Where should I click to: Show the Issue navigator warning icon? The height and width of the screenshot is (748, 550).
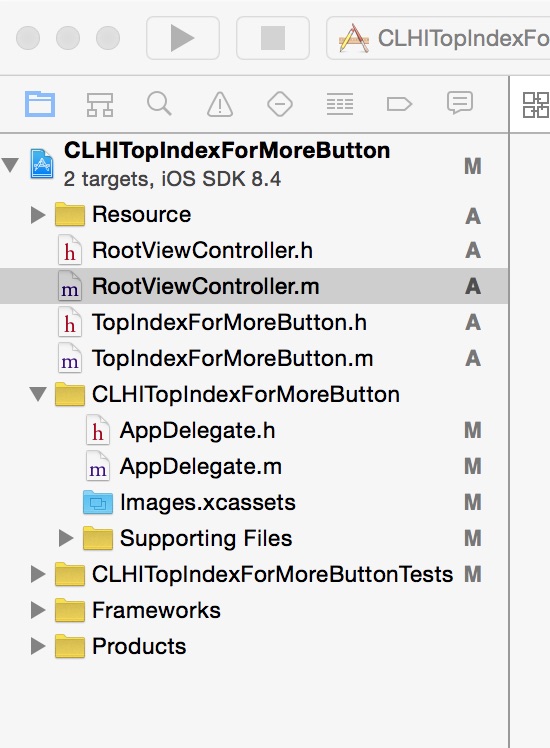[x=220, y=104]
